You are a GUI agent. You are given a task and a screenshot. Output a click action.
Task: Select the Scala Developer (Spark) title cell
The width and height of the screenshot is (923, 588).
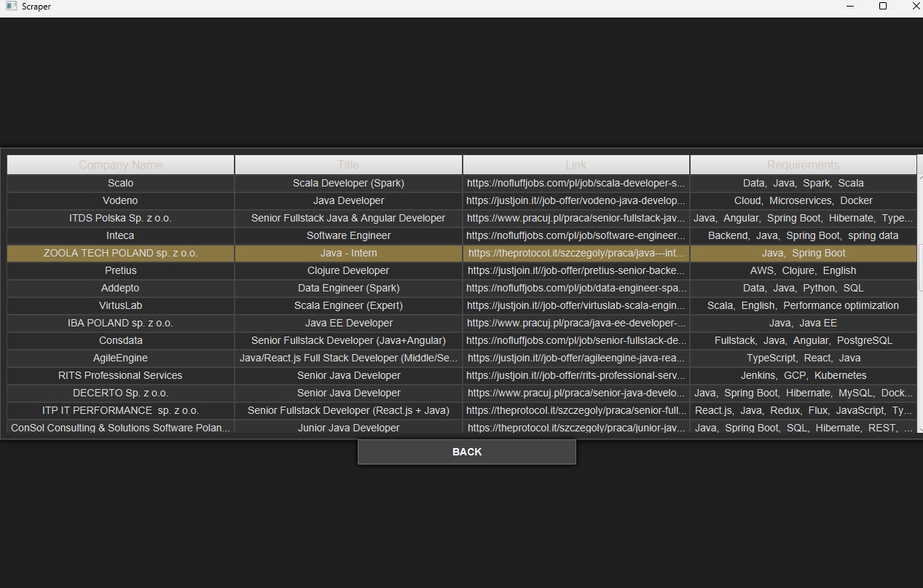pos(348,183)
